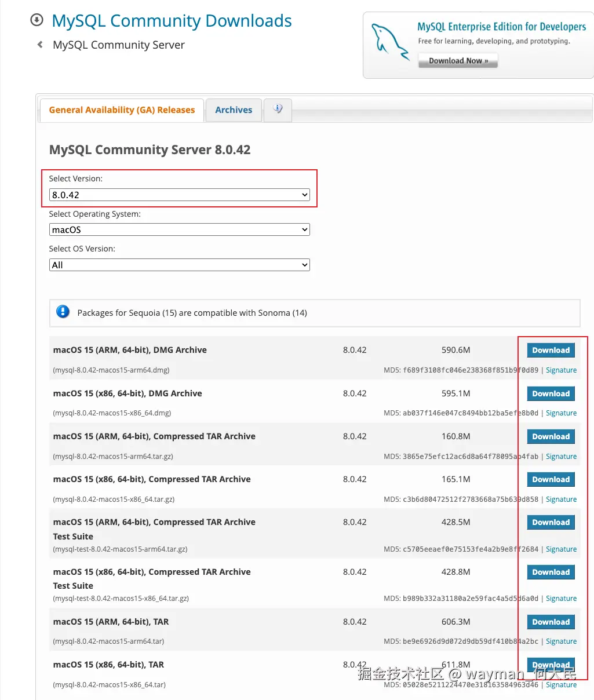594x700 pixels.
Task: Download macOS 15 ARM DMG Archive
Action: point(551,350)
